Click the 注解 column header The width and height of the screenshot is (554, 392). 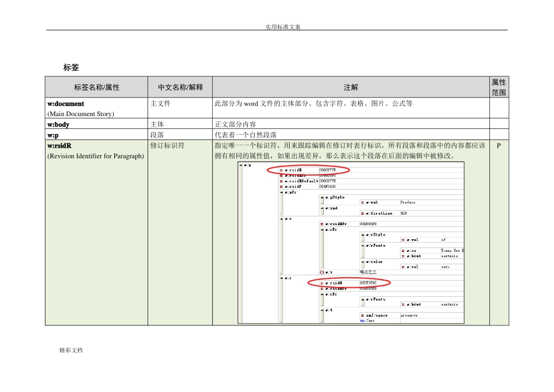coord(351,87)
